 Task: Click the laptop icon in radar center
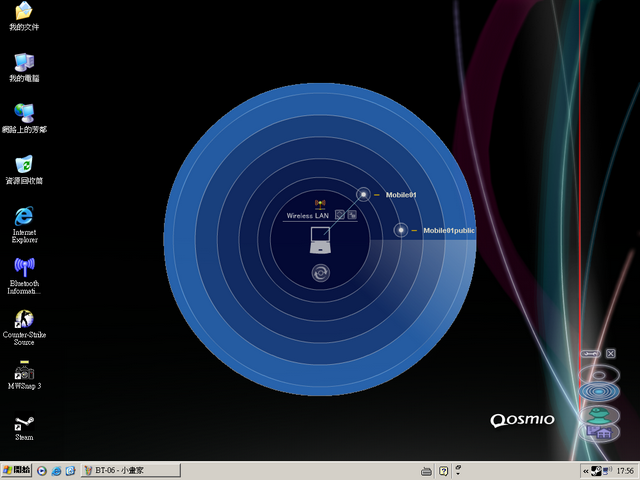(x=320, y=240)
